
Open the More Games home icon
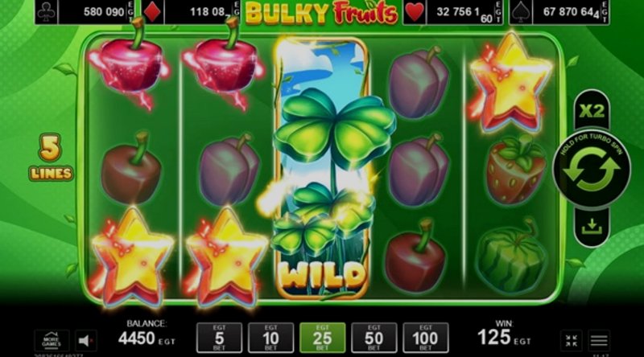[x=52, y=341]
